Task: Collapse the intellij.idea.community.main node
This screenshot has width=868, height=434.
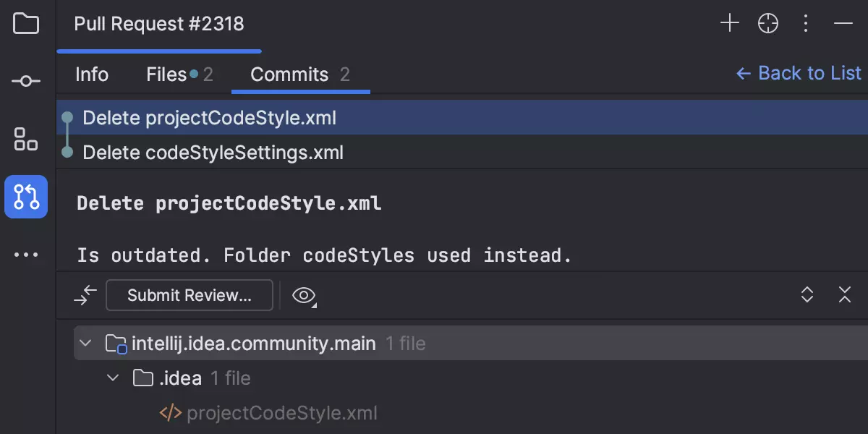Action: coord(86,343)
